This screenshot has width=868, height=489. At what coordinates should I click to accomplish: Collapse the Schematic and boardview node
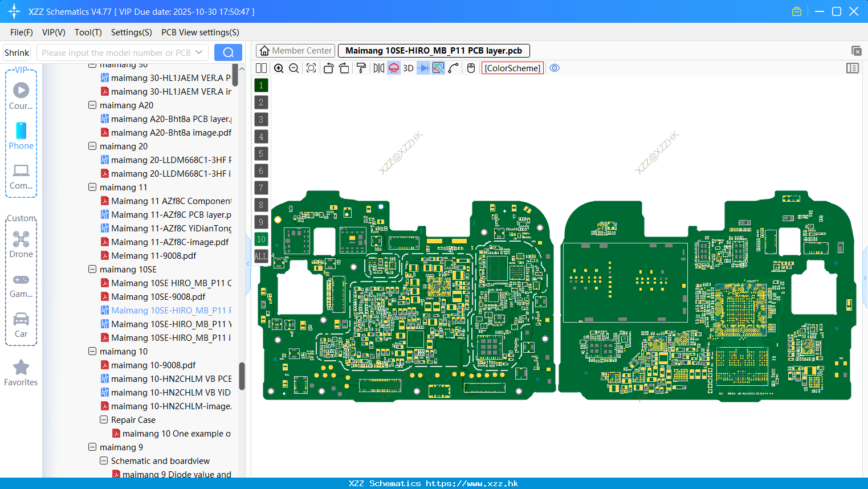[104, 461]
